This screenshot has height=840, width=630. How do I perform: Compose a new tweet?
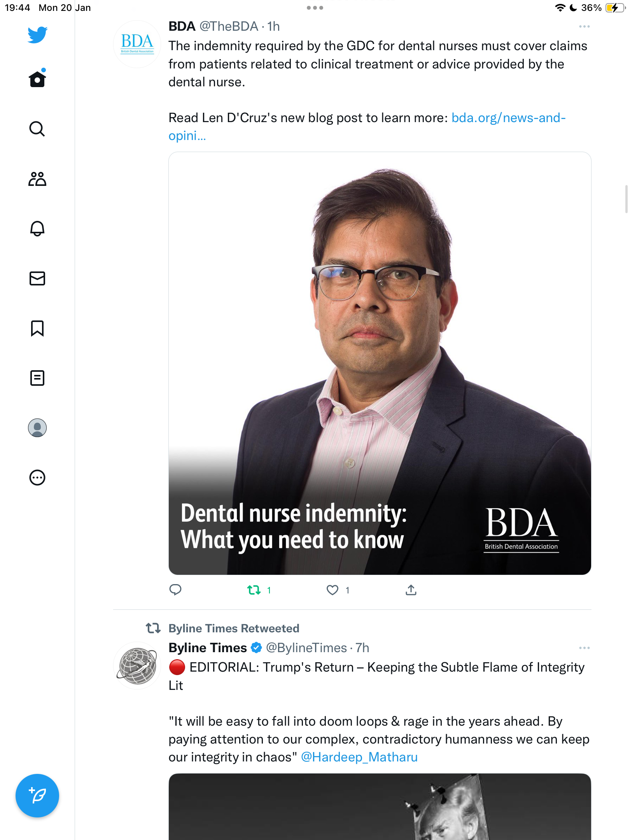(x=37, y=796)
